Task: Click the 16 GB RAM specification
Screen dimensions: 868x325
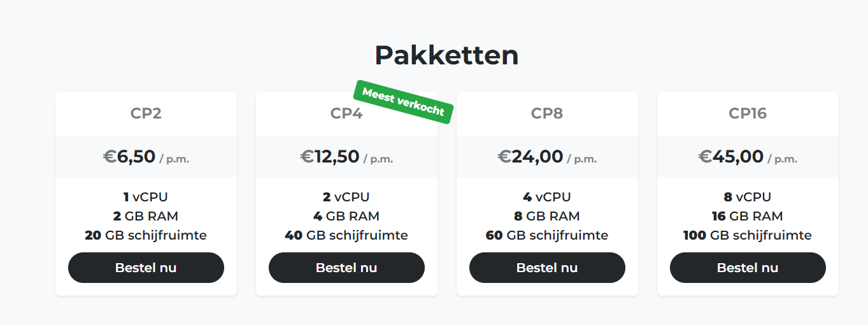Action: click(748, 216)
